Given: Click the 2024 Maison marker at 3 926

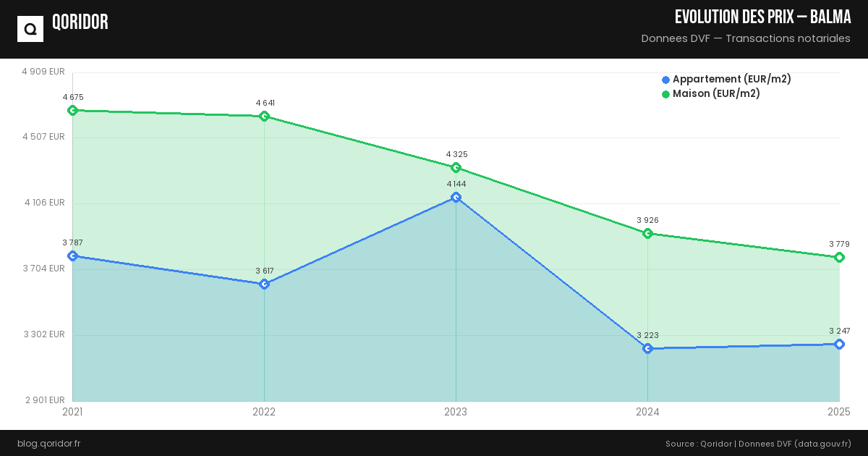Looking at the screenshot, I should point(647,233).
